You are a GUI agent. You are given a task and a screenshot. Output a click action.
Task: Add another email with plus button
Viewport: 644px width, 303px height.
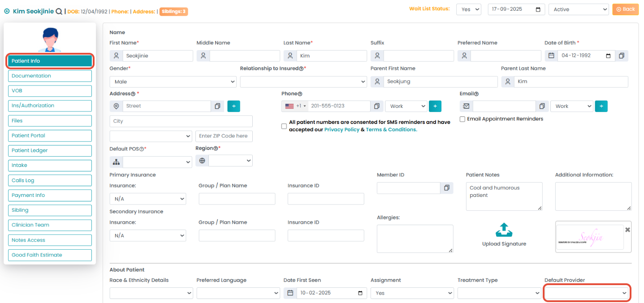click(601, 106)
